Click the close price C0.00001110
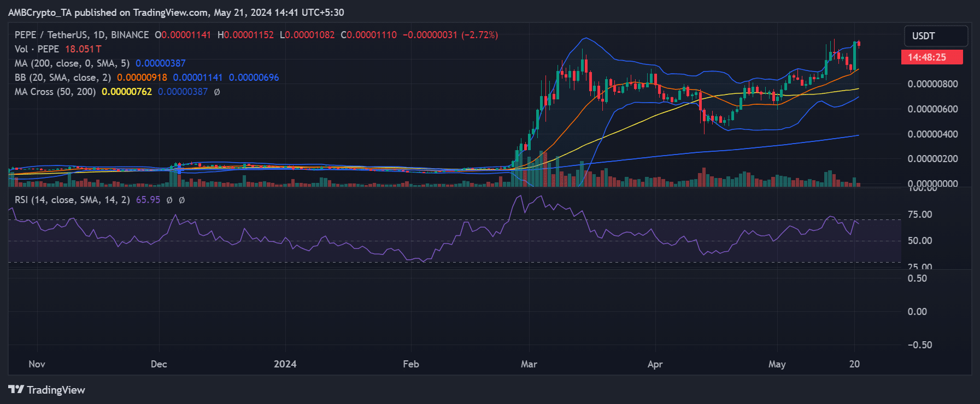This screenshot has height=404, width=980. pyautogui.click(x=369, y=35)
